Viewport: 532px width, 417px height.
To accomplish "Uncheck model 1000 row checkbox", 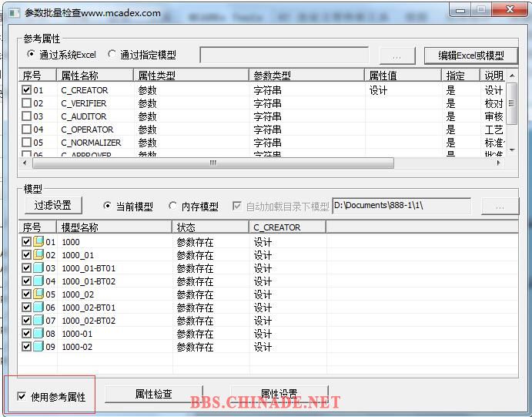I will point(26,241).
